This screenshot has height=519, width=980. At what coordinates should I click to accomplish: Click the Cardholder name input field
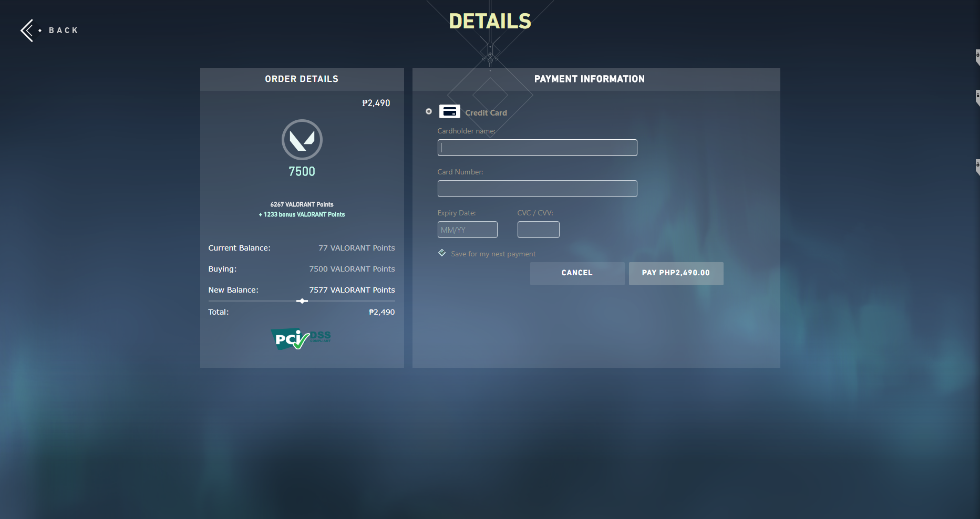click(537, 148)
